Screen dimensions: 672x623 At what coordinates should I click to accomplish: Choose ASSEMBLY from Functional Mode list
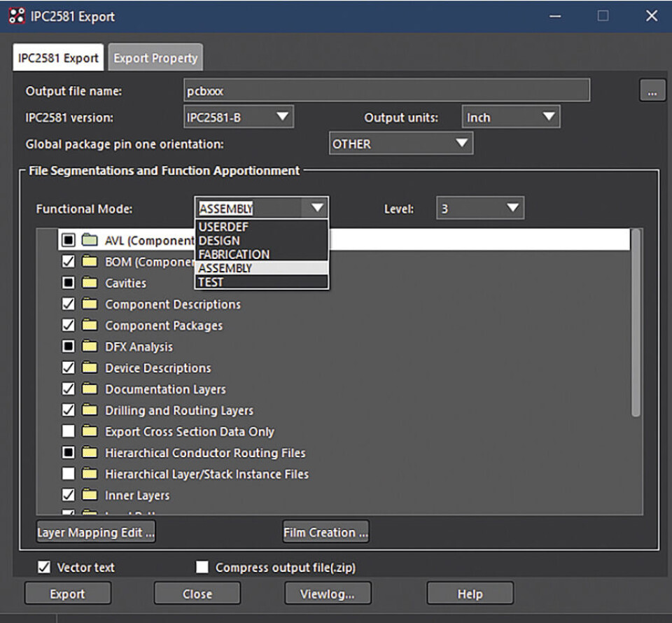point(262,268)
